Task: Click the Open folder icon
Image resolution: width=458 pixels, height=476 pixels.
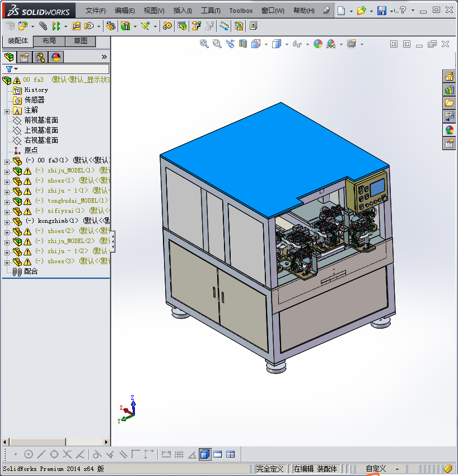Action: click(x=361, y=11)
